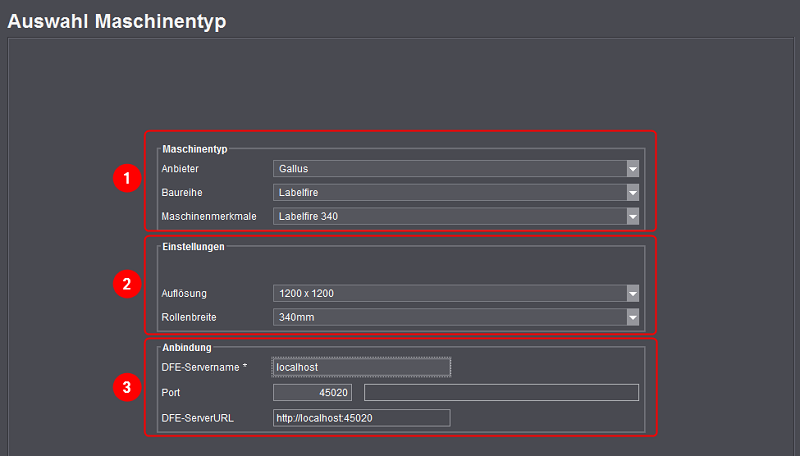Expand the Auflösung dropdown showing 1200 x 1200
This screenshot has height=456, width=800.
pyautogui.click(x=456, y=293)
